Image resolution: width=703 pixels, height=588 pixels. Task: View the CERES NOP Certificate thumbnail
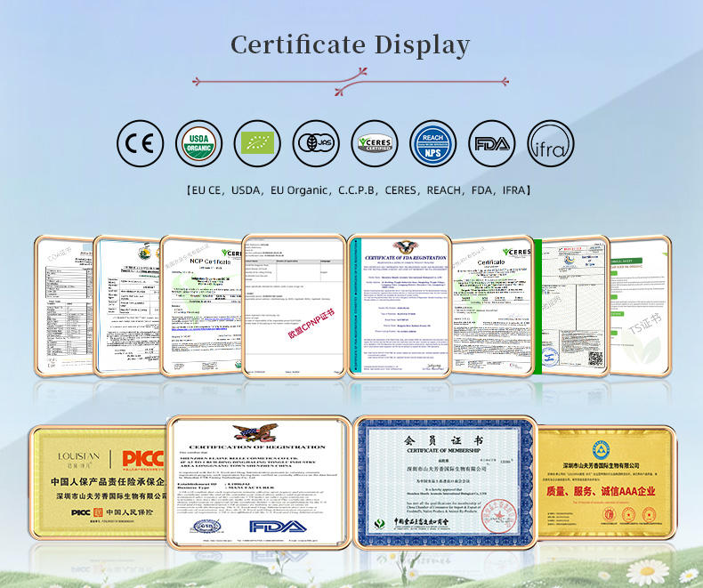[201, 306]
